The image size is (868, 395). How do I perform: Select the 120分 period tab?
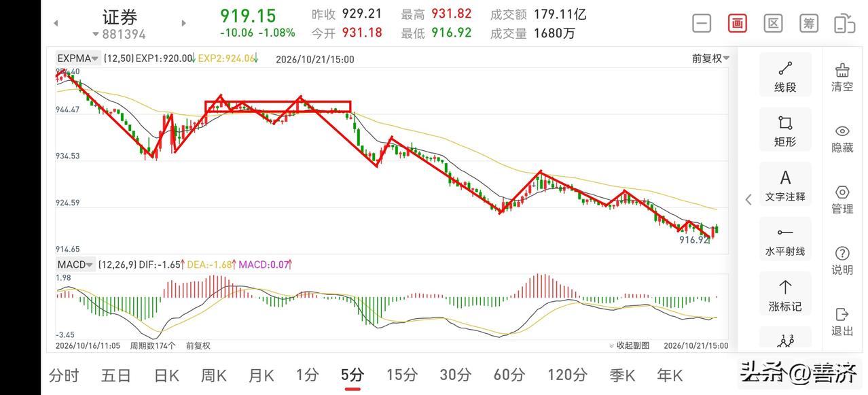pyautogui.click(x=567, y=375)
